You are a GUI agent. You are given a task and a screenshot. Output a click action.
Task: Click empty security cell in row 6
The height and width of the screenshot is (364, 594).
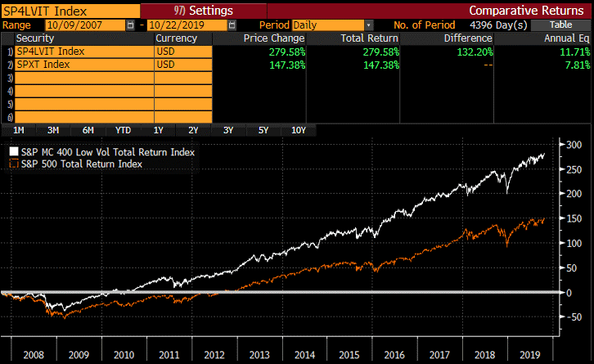point(84,117)
